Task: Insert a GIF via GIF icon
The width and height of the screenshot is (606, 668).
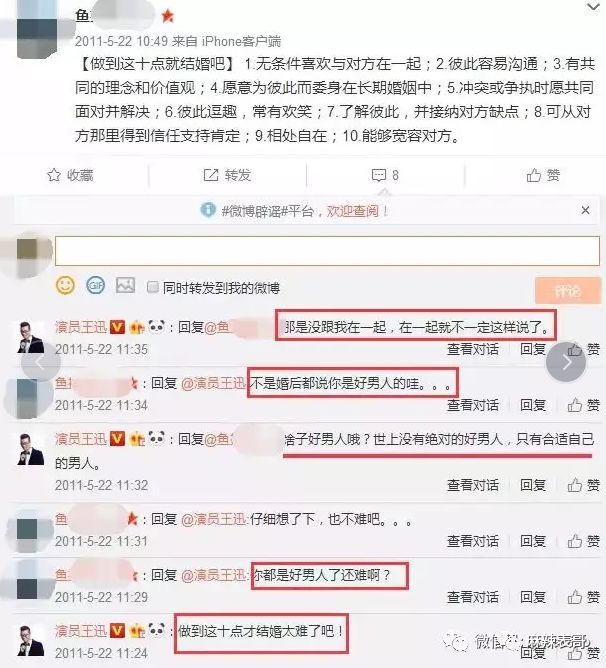Action: pos(95,285)
